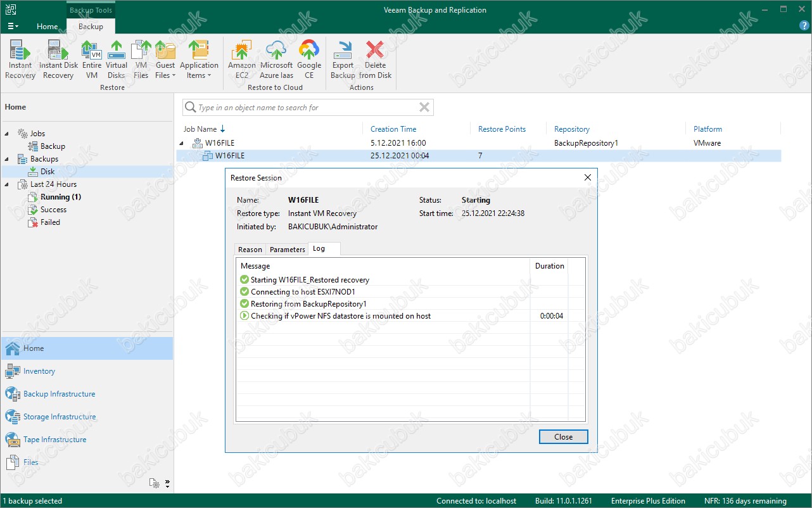
Task: Select 'Starting W16FILE_Restored recovery' log entry
Action: coord(310,280)
